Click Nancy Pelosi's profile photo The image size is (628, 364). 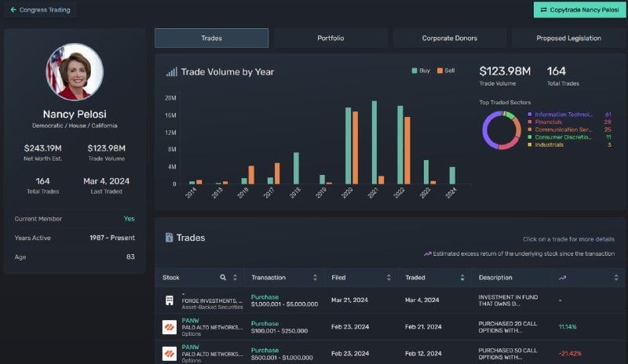(x=75, y=71)
